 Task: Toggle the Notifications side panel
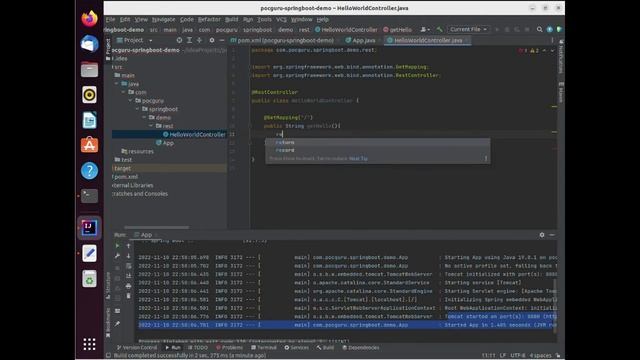(x=561, y=57)
